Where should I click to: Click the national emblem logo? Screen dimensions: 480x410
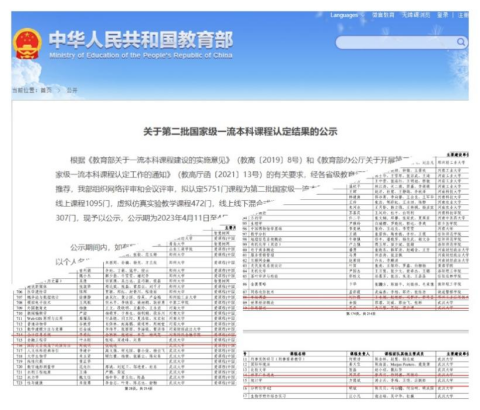point(27,44)
